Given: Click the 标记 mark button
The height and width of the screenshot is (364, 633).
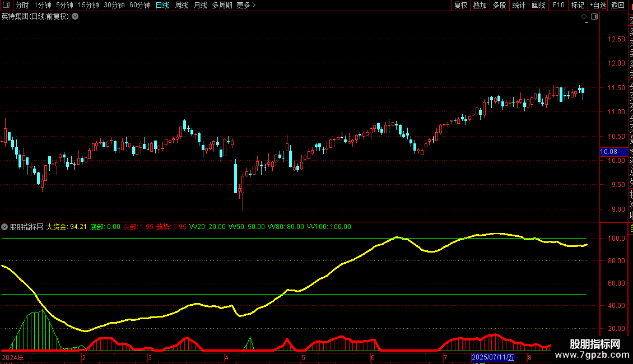Looking at the screenshot, I should tap(578, 5).
